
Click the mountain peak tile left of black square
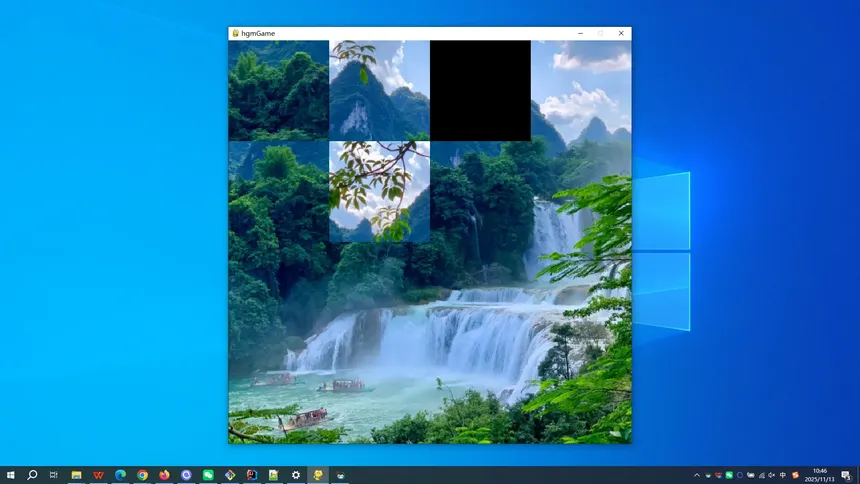pos(379,90)
